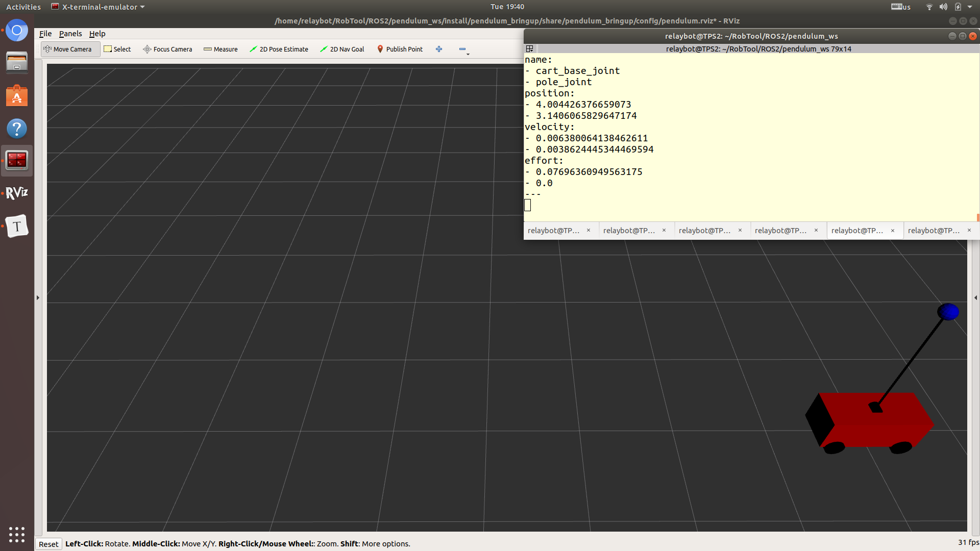Choose the Focus Camera tool
The width and height of the screenshot is (980, 551).
[167, 49]
